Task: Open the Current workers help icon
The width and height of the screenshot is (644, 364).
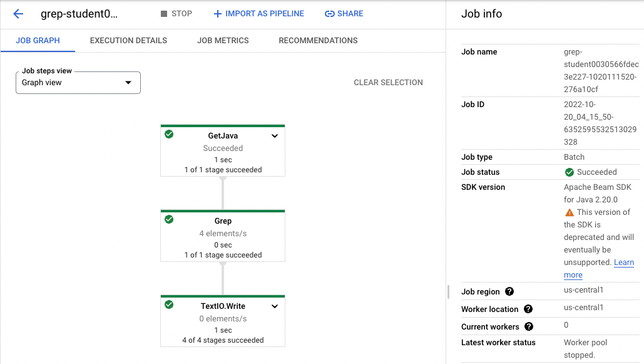Action: click(x=529, y=326)
